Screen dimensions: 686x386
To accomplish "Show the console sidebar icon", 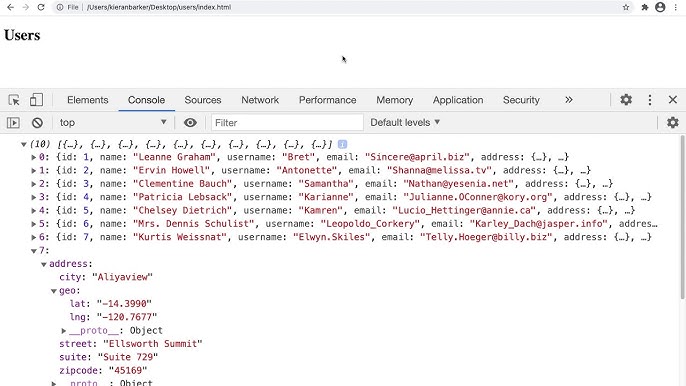I will click(x=13, y=123).
